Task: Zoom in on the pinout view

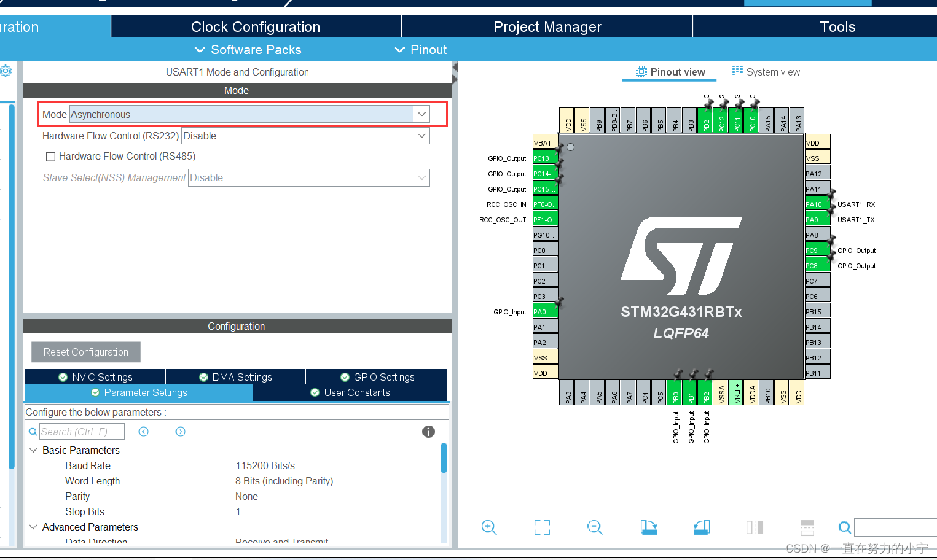Action: pyautogui.click(x=489, y=527)
